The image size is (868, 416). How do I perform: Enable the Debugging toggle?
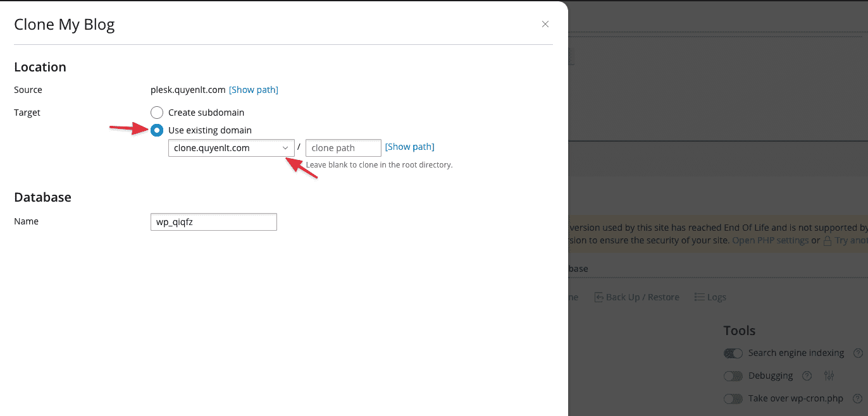point(733,376)
